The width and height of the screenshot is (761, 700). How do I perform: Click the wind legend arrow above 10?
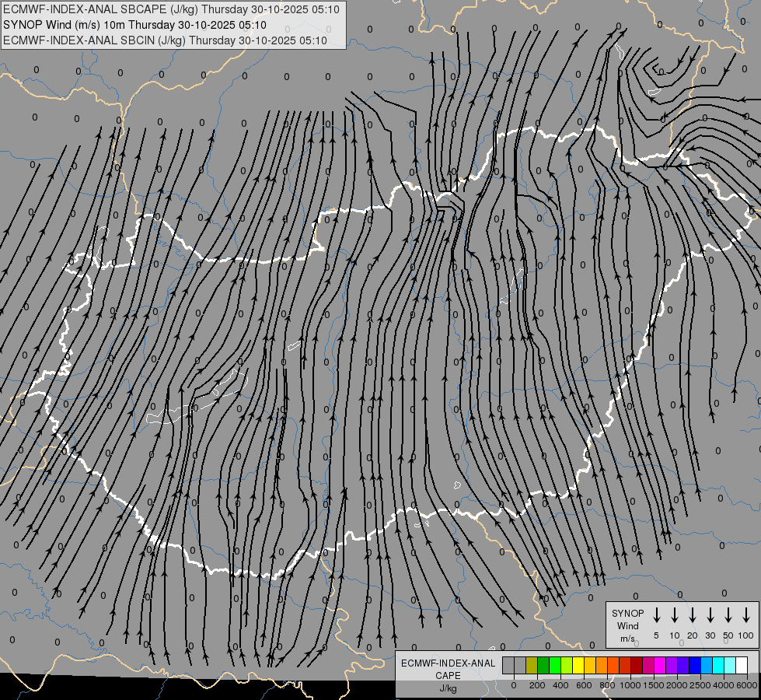675,615
